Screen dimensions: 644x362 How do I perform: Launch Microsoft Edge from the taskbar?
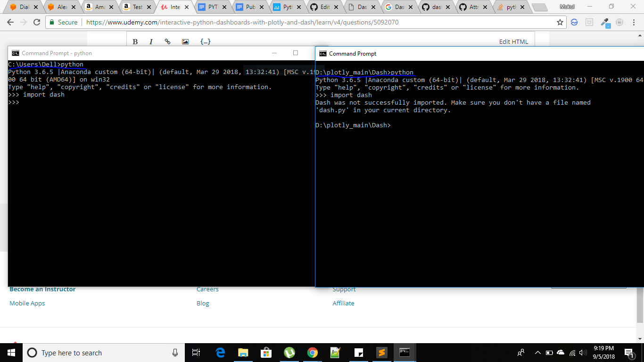pyautogui.click(x=220, y=353)
